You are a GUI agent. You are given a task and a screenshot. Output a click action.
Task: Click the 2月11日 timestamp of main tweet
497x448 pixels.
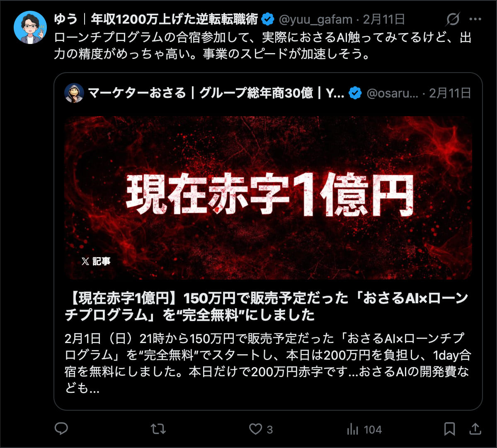(x=384, y=19)
